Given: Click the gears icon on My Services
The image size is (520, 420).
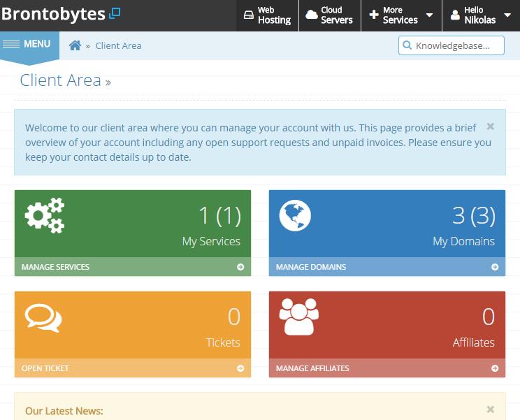Looking at the screenshot, I should [45, 215].
